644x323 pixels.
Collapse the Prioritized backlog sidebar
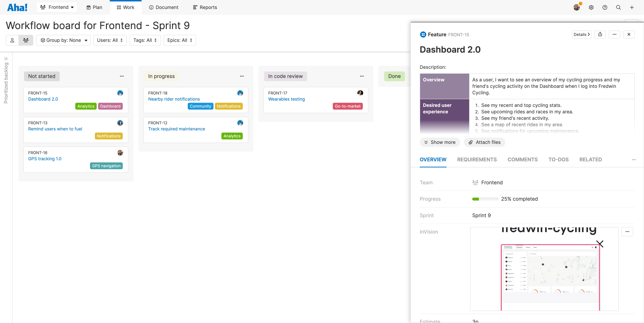click(6, 59)
